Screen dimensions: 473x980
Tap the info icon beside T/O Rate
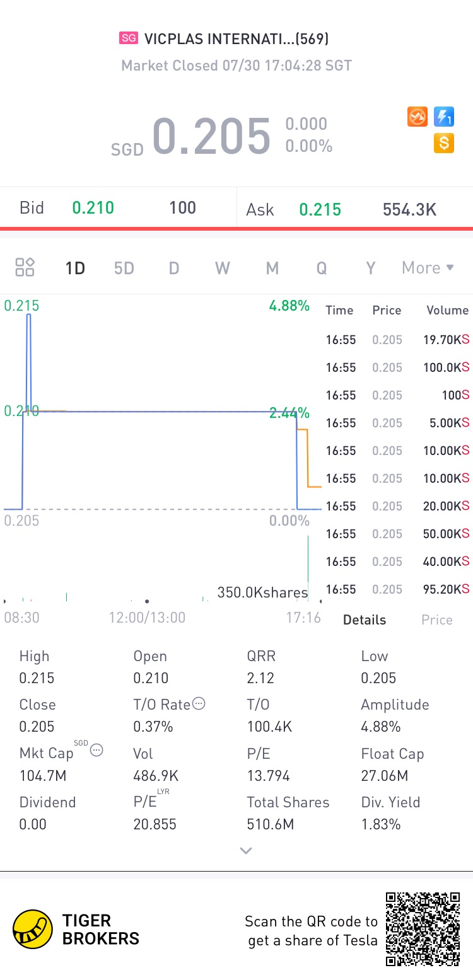[199, 704]
